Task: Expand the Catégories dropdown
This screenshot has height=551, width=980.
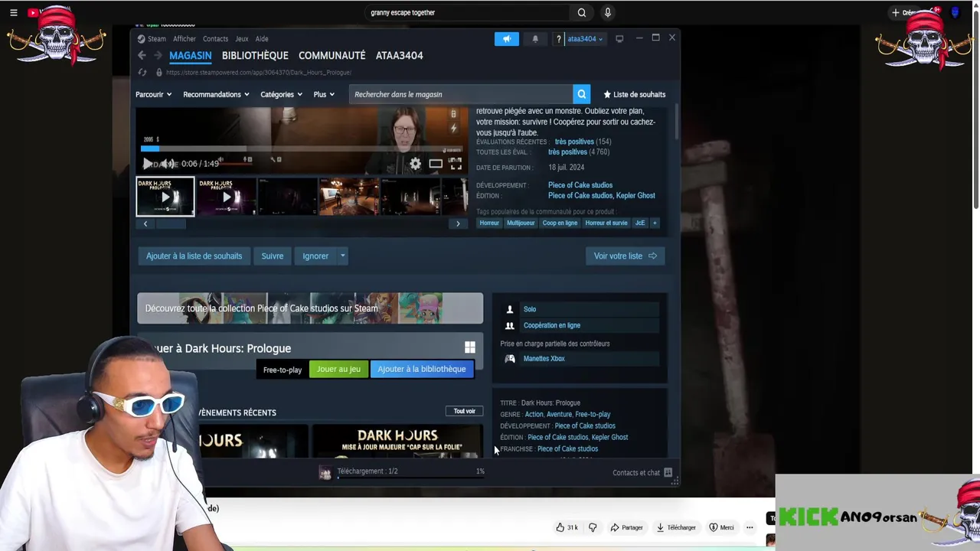Action: [x=281, y=94]
